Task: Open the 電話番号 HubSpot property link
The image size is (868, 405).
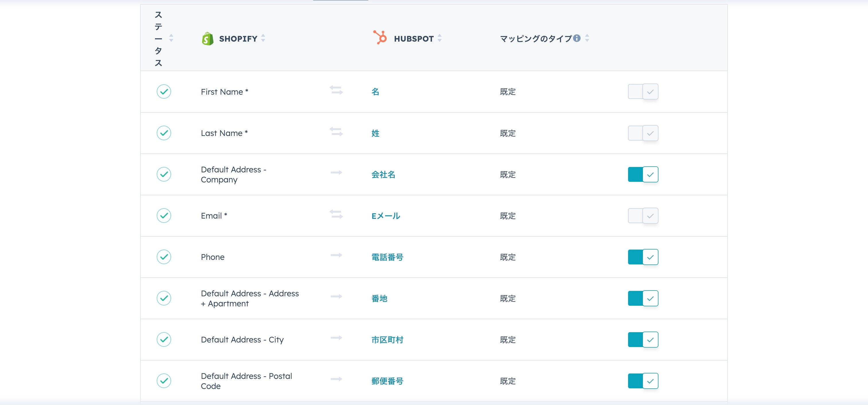Action: point(387,257)
